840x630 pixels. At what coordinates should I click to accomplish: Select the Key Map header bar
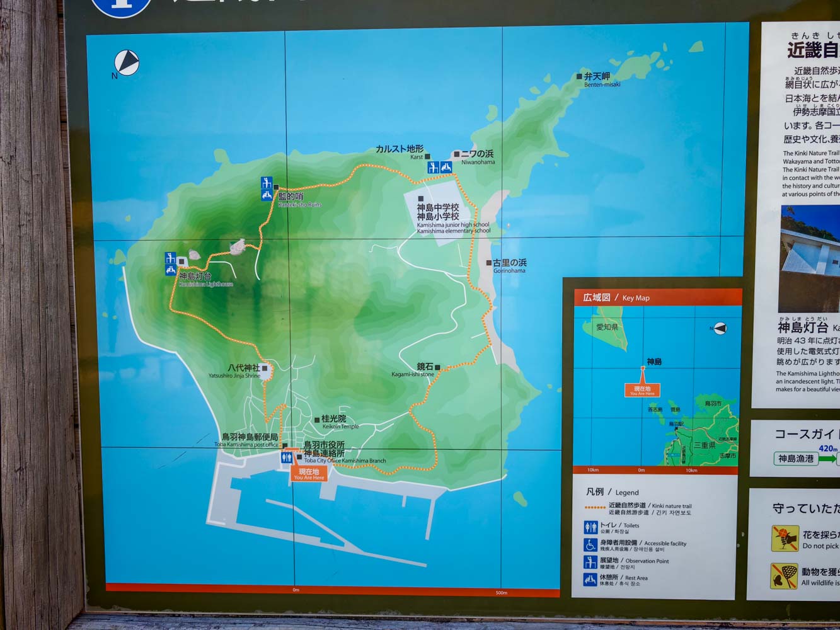click(657, 297)
